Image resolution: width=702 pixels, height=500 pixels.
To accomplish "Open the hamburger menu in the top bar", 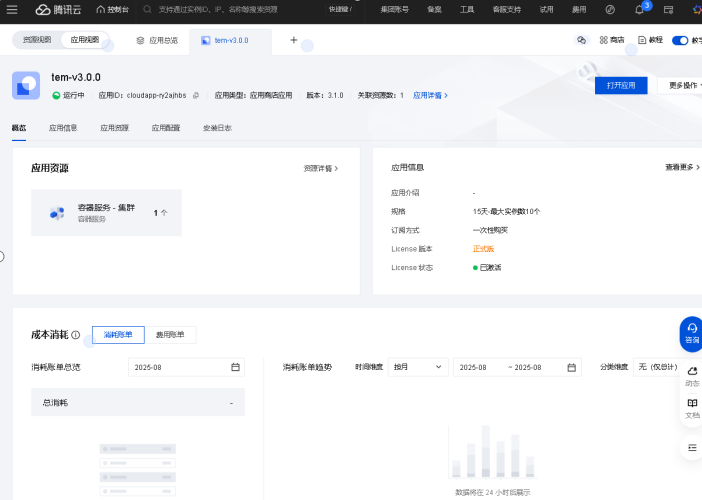I will pyautogui.click(x=12, y=9).
